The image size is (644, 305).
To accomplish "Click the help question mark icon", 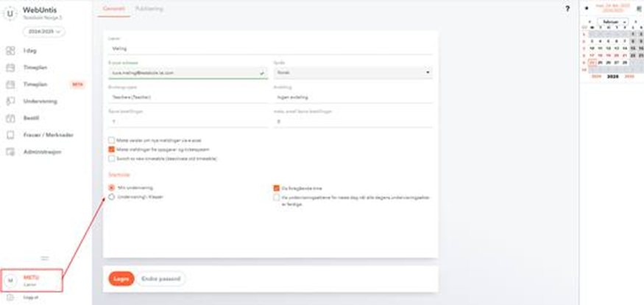I will pyautogui.click(x=567, y=8).
